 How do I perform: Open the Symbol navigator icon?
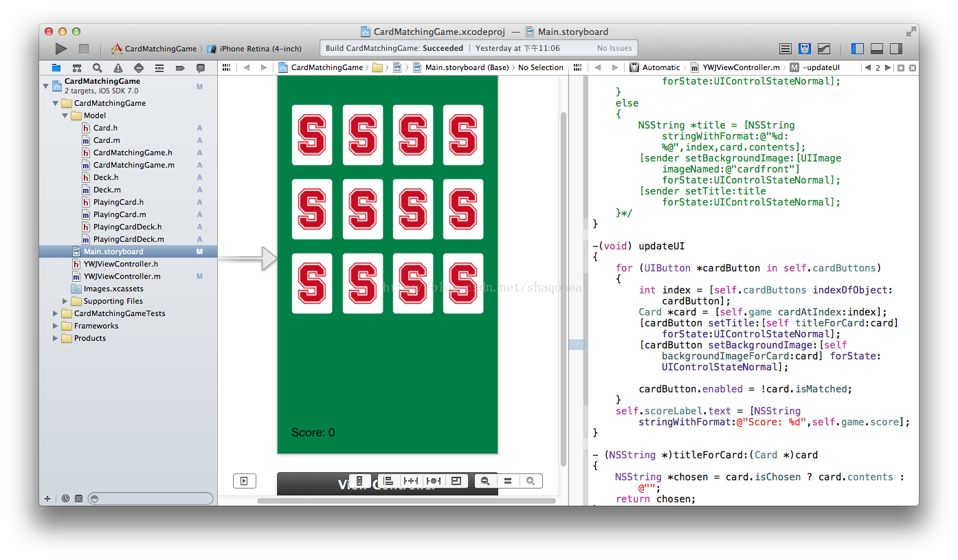77,68
